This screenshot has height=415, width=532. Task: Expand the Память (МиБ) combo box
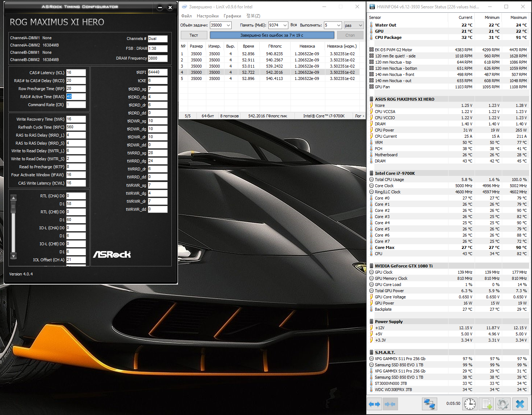pos(285,25)
